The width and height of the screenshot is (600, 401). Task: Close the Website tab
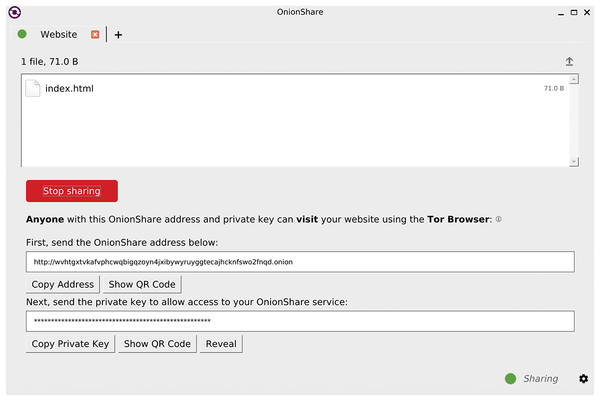point(95,34)
